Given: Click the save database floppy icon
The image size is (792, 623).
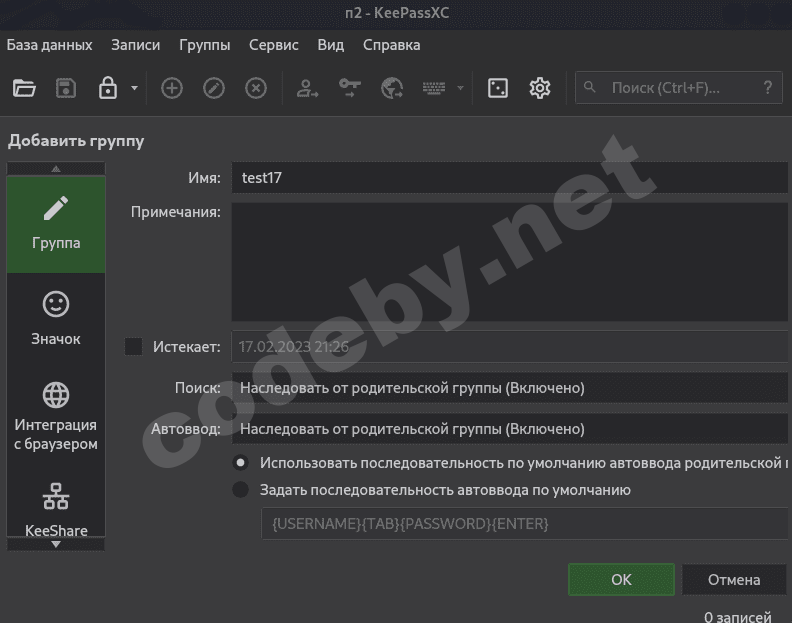Looking at the screenshot, I should 66,88.
